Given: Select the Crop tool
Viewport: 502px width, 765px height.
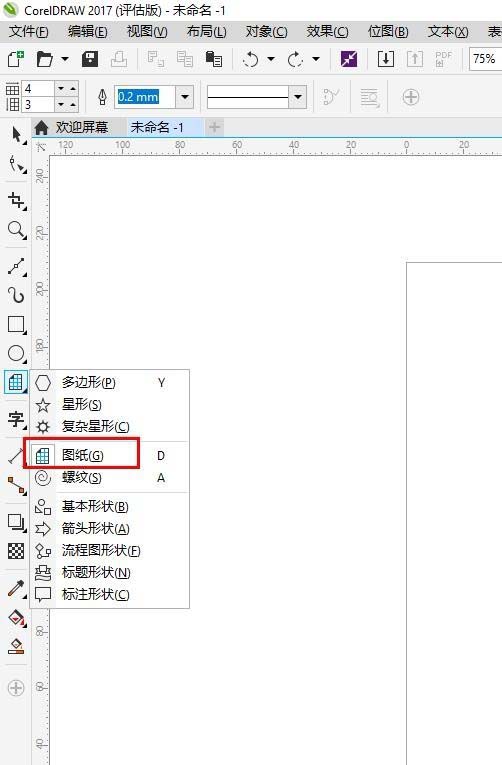Looking at the screenshot, I should [x=17, y=201].
